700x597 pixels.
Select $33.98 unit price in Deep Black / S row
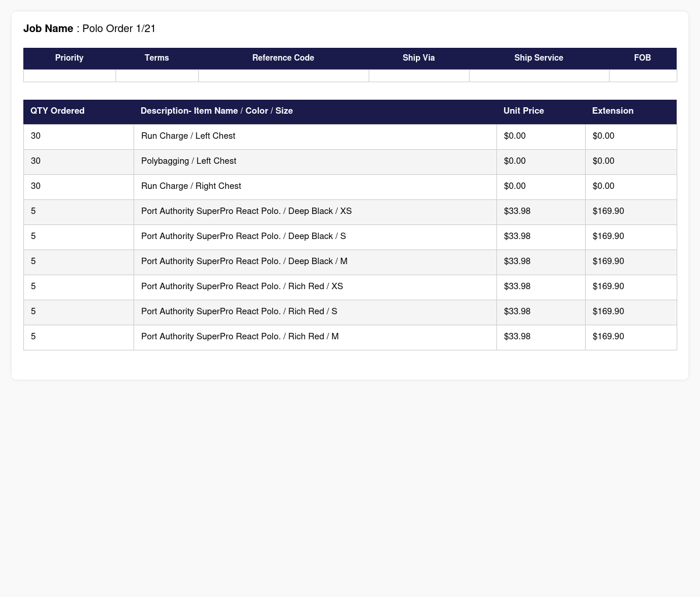pos(517,236)
